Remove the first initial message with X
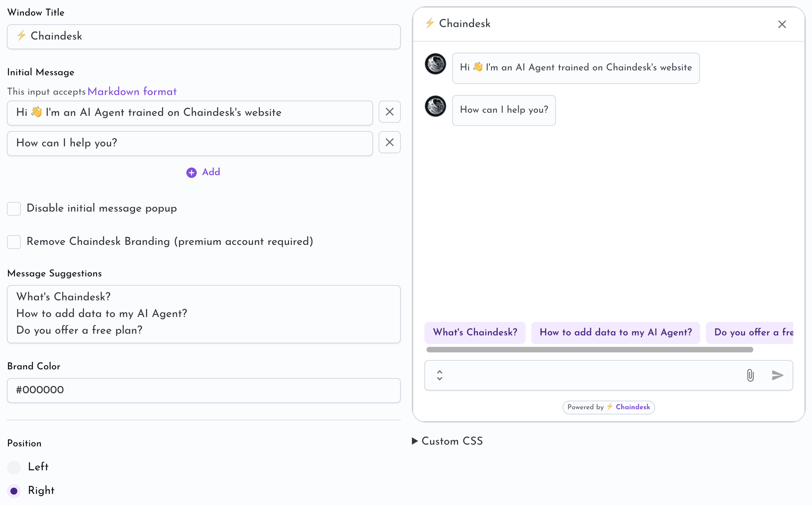The height and width of the screenshot is (505, 812). [389, 112]
